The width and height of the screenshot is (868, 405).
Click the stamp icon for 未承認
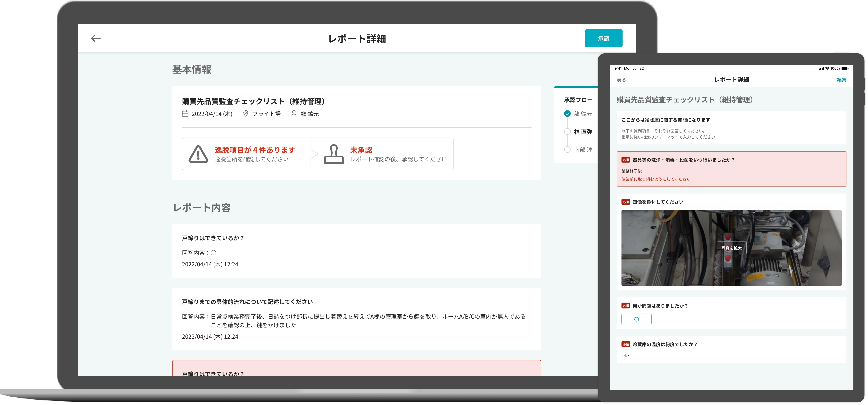pyautogui.click(x=334, y=154)
